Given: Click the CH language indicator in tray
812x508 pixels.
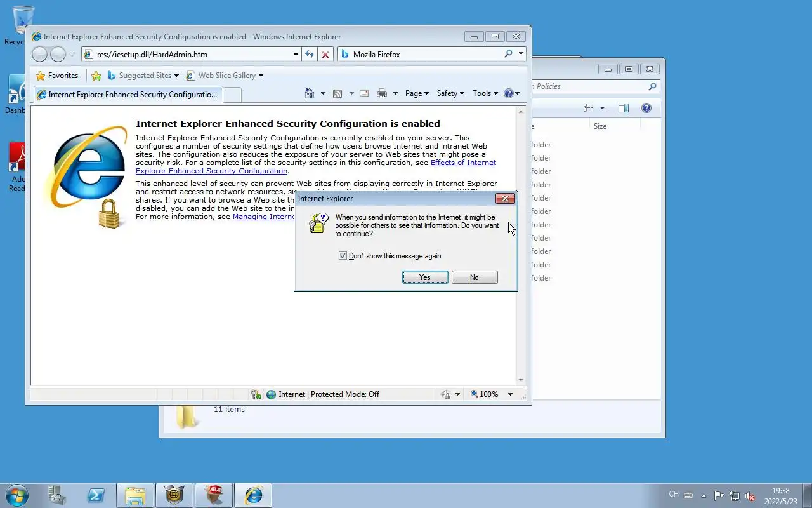Looking at the screenshot, I should coord(674,494).
